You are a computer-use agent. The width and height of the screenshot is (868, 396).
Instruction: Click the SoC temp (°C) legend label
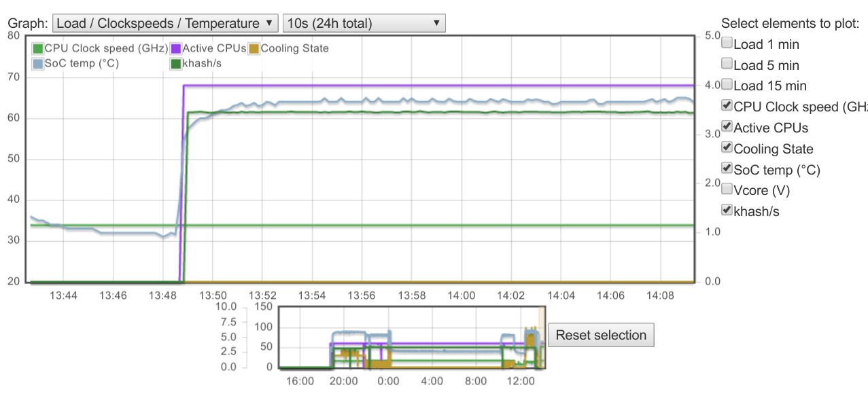(82, 64)
